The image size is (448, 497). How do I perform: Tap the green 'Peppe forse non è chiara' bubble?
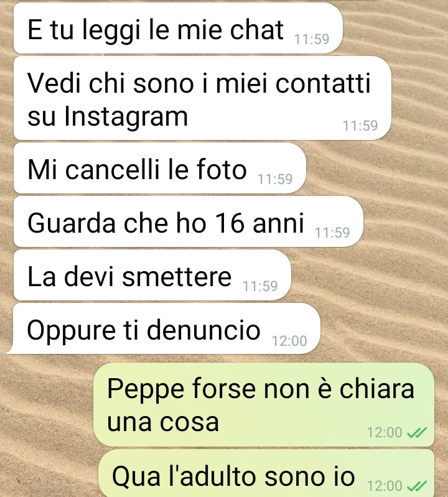(x=264, y=405)
